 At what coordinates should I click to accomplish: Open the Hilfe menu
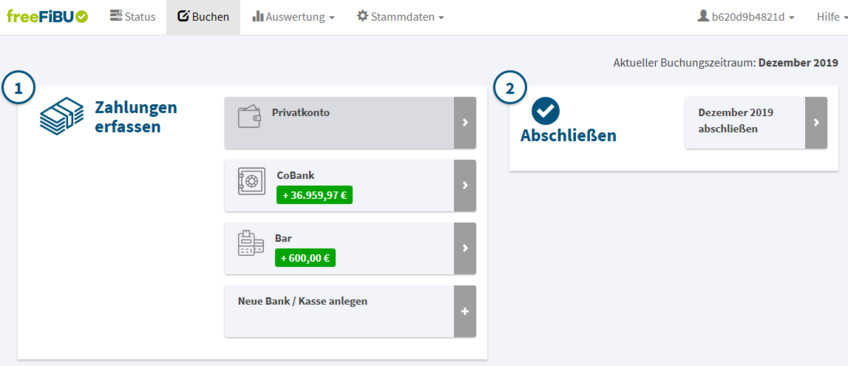(x=831, y=17)
